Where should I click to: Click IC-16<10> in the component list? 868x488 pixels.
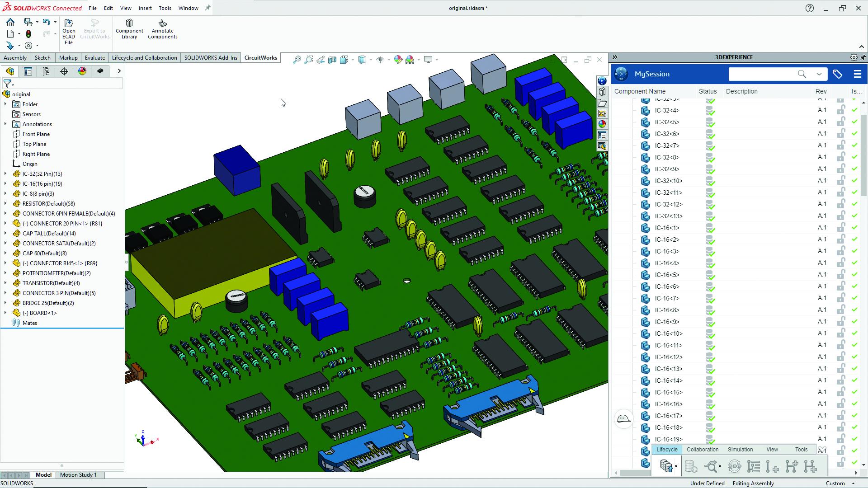pyautogui.click(x=668, y=333)
